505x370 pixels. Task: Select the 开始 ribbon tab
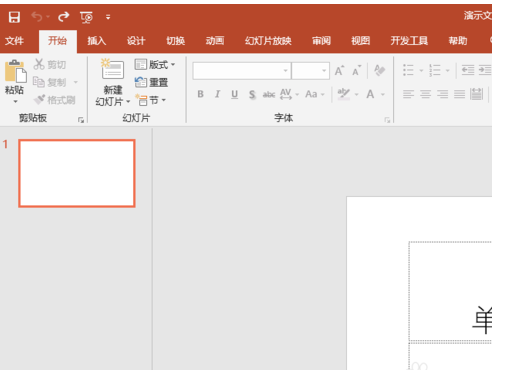[x=57, y=41]
